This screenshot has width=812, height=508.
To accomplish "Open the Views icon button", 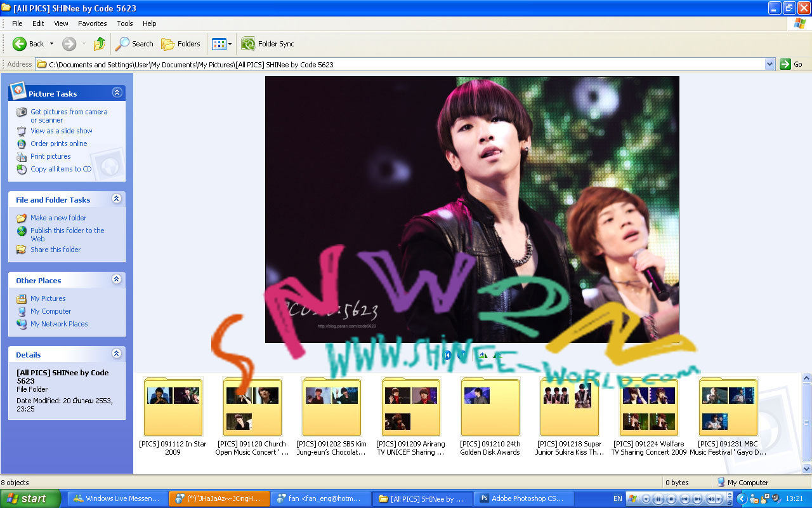I will point(219,44).
